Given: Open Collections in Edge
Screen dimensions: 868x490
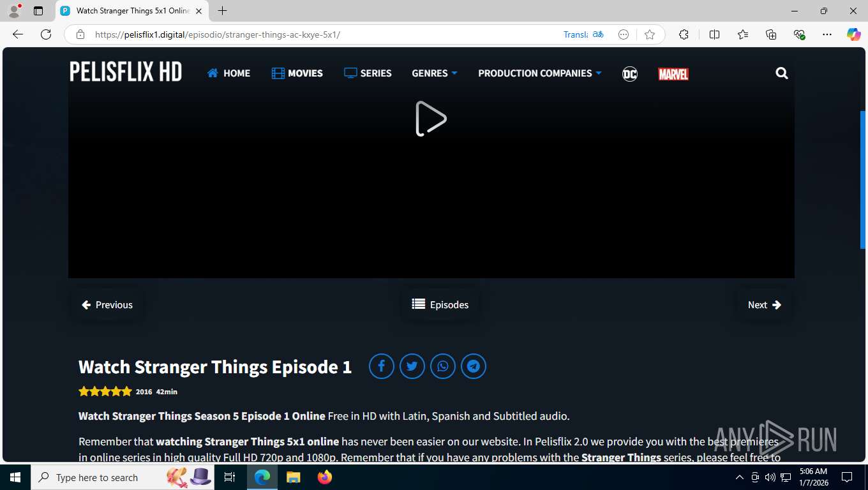Looking at the screenshot, I should point(771,34).
